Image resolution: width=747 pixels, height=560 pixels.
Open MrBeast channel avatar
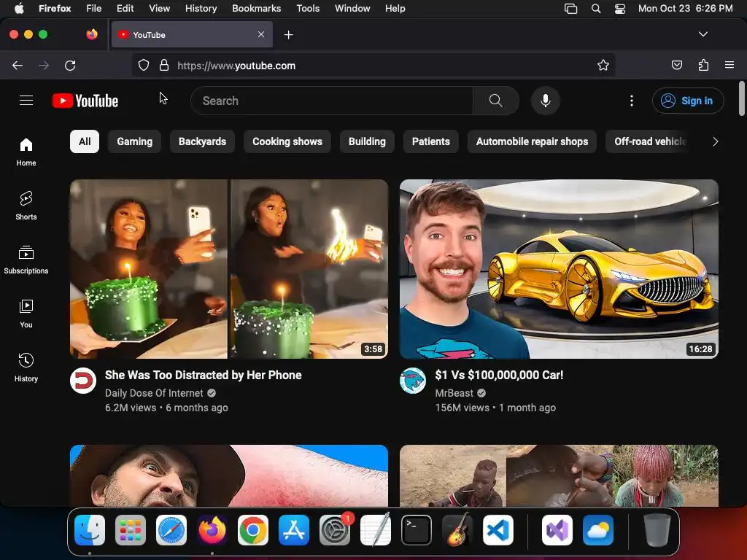413,381
